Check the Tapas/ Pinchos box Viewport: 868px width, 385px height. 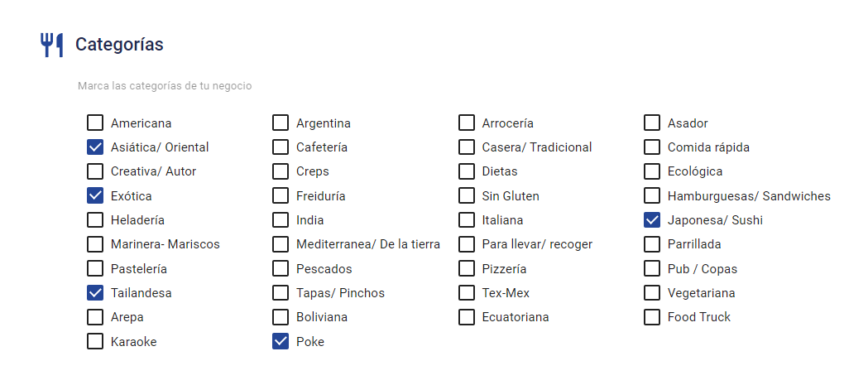(x=281, y=292)
